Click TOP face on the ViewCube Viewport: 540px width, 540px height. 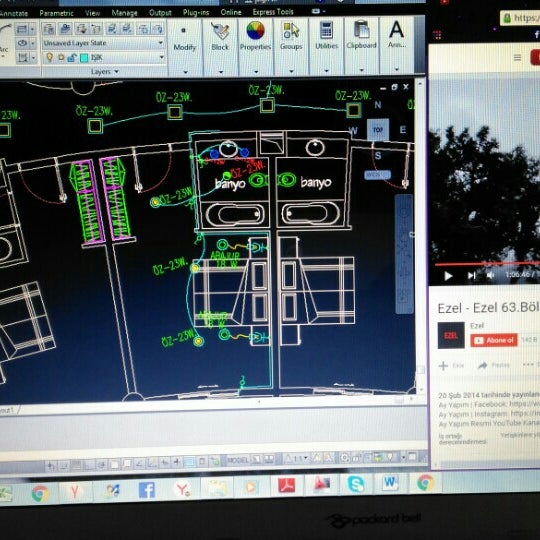[378, 129]
